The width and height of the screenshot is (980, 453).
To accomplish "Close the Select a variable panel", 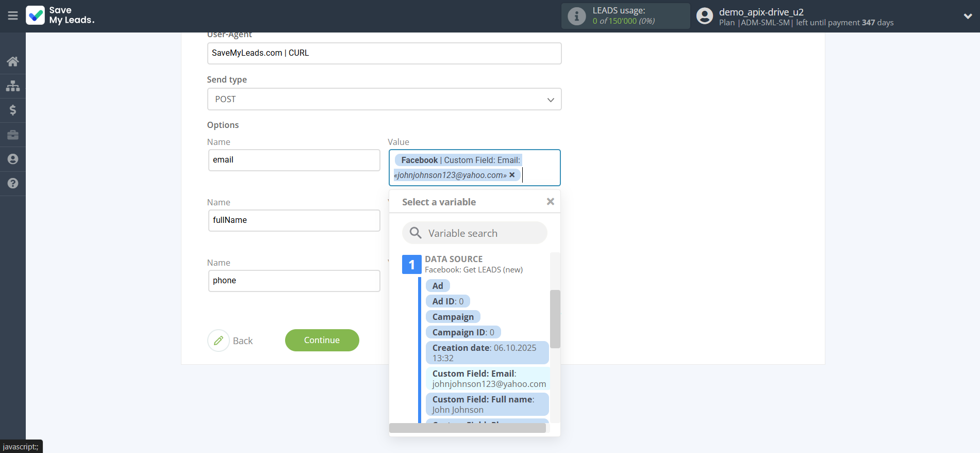I will point(550,202).
